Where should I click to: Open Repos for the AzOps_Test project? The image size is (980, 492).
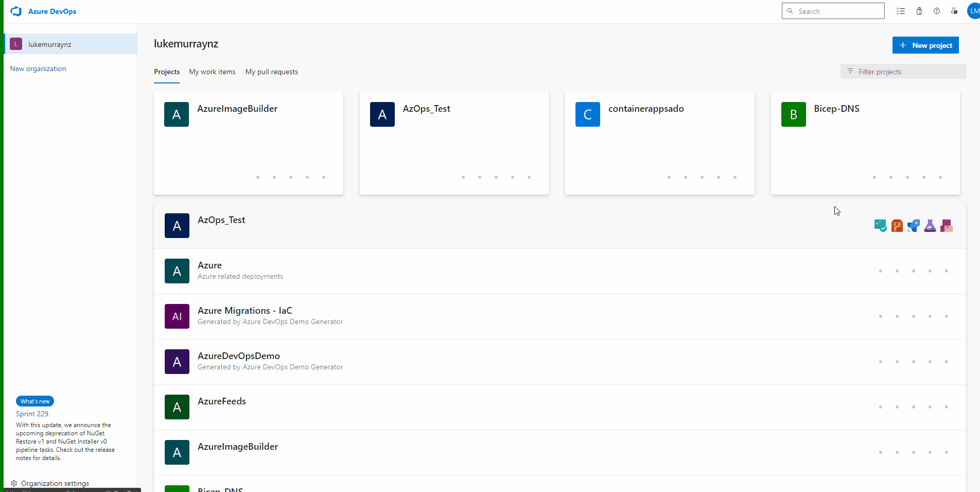pyautogui.click(x=897, y=226)
